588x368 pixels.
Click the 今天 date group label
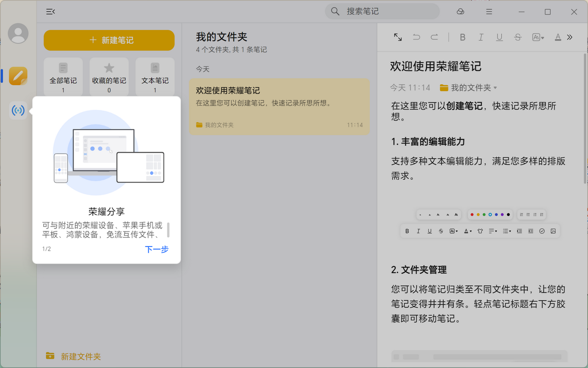[x=203, y=69]
